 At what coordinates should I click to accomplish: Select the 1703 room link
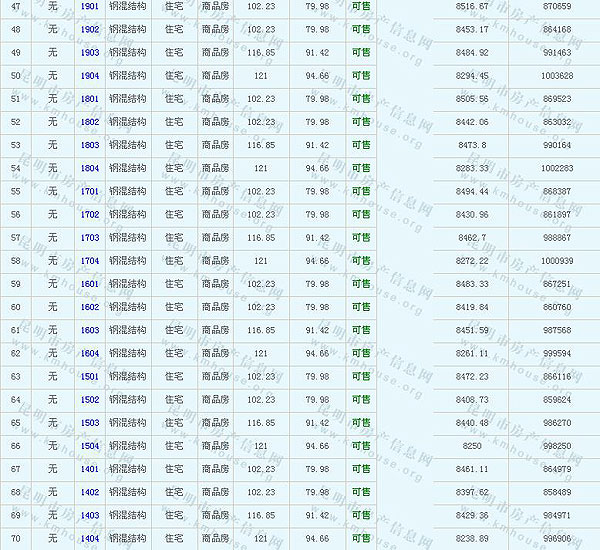click(x=90, y=237)
